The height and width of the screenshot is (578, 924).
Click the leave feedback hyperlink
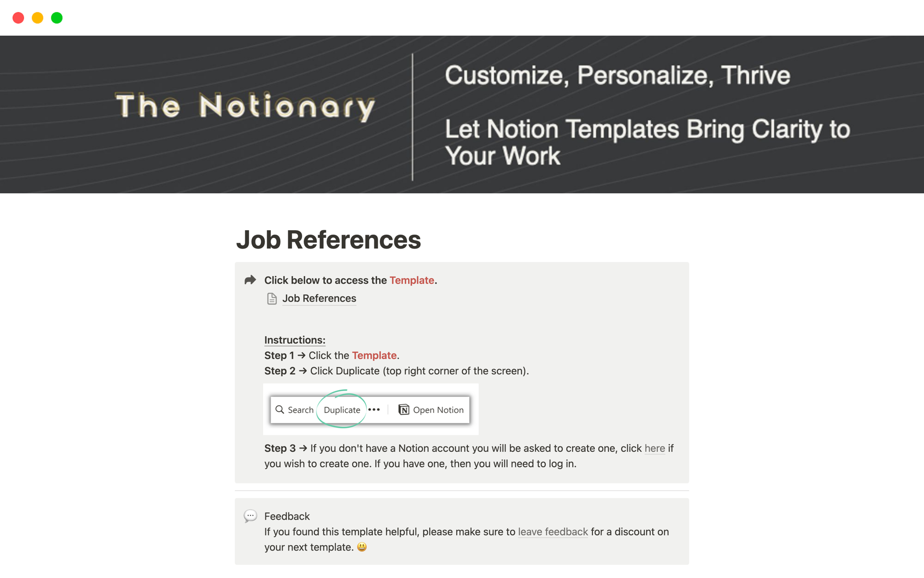point(553,531)
